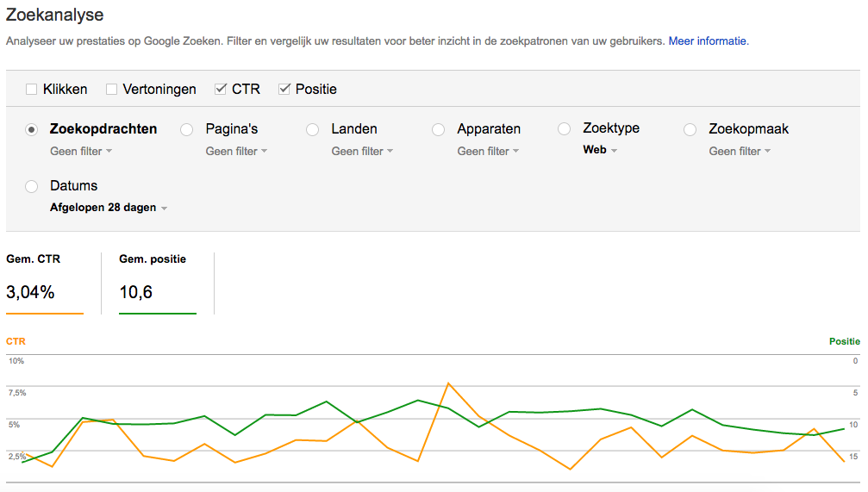This screenshot has width=868, height=492.
Task: Check the Vertoningen checkbox
Action: click(111, 89)
